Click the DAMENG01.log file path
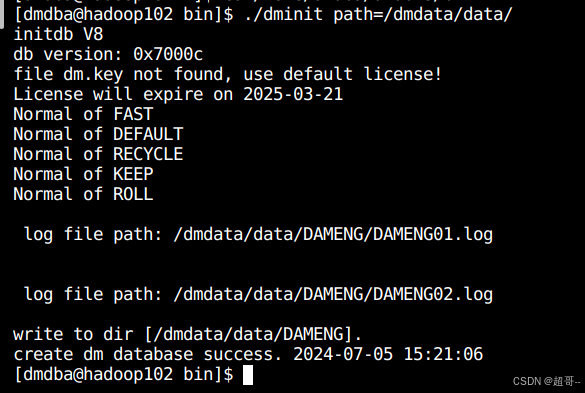 click(x=333, y=235)
